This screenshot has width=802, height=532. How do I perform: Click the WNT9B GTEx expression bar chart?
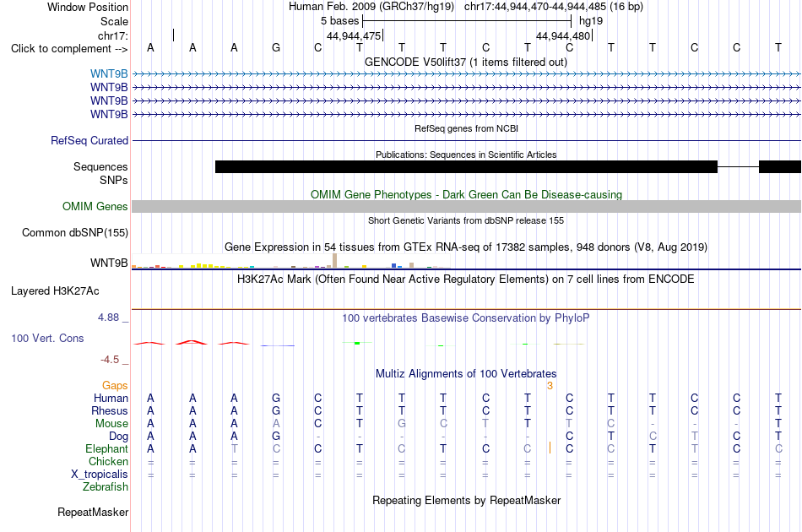pos(290,262)
